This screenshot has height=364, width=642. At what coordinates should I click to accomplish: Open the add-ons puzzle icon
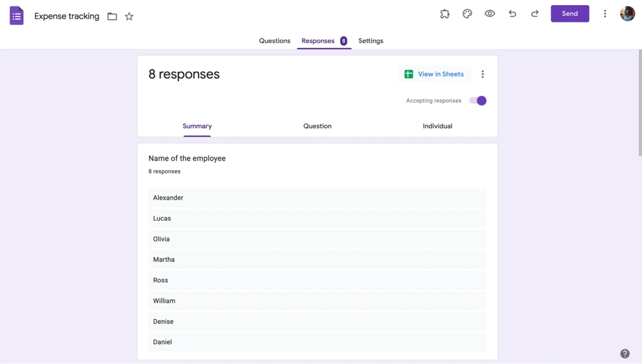445,13
